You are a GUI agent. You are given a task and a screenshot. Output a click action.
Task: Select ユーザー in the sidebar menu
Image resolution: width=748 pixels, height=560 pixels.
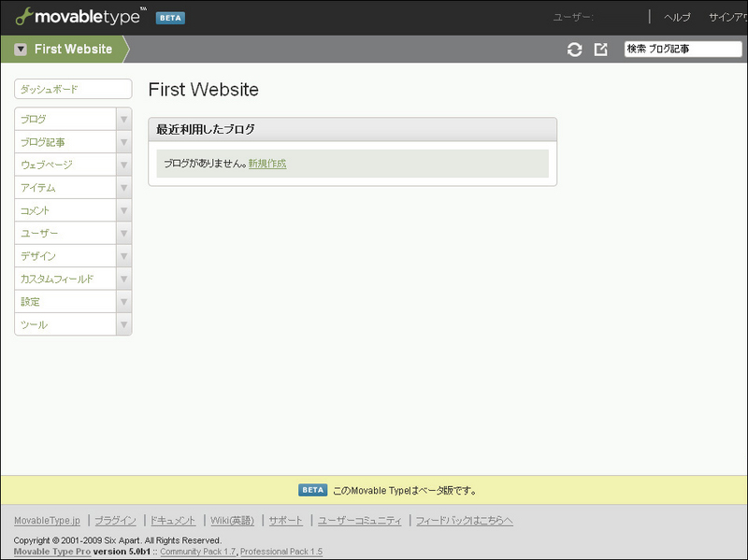click(65, 233)
